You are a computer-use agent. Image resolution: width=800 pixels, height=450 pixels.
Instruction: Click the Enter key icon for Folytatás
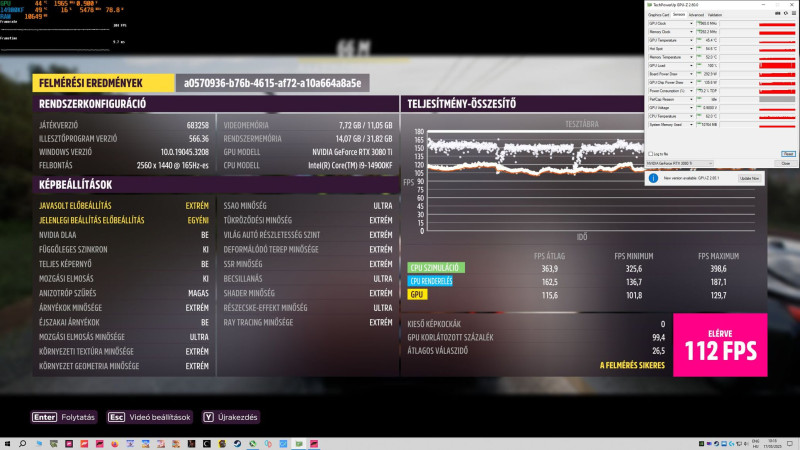tap(44, 417)
